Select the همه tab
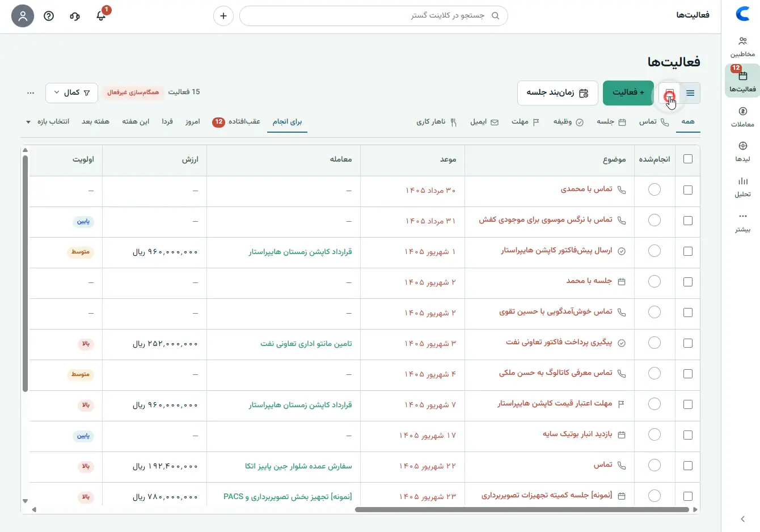The height and width of the screenshot is (532, 760). (x=687, y=122)
